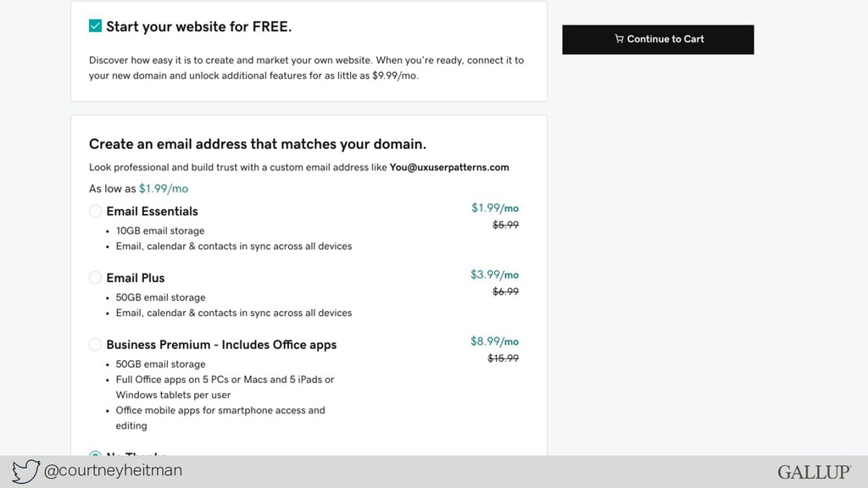The image size is (868, 488).
Task: Click the Create an email address heading
Action: coord(258,144)
